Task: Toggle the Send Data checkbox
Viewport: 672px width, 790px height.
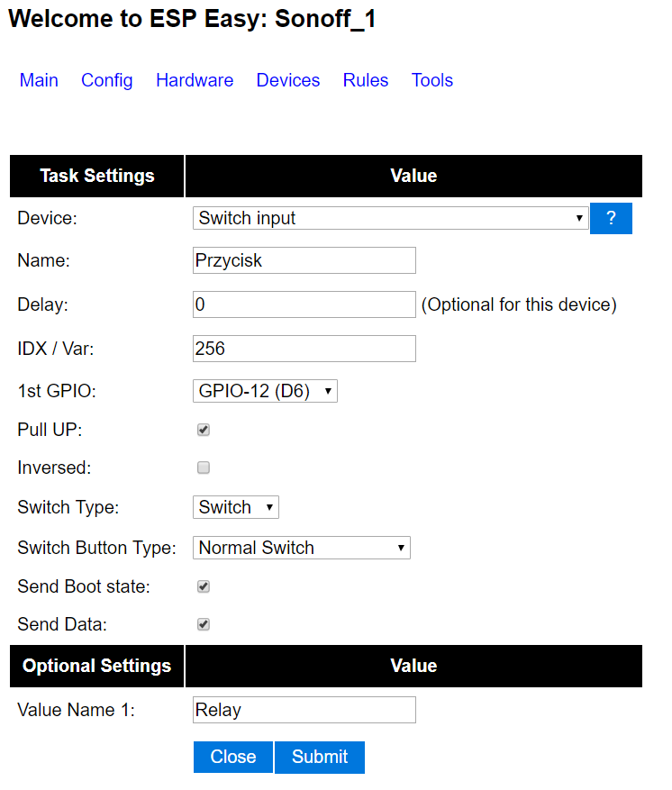Action: [204, 624]
